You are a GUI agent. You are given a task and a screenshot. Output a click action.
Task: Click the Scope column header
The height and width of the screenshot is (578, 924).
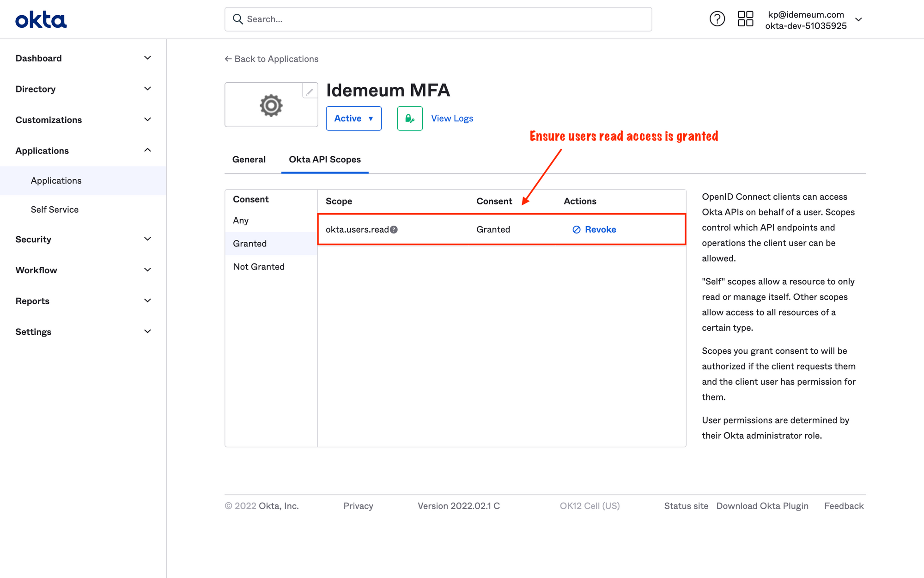click(x=339, y=201)
